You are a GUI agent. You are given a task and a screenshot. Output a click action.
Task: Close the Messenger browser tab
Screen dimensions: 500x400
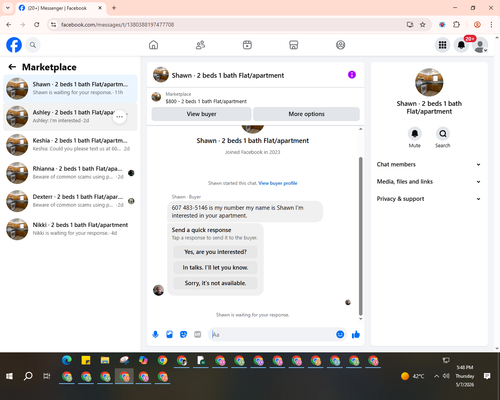[100, 8]
